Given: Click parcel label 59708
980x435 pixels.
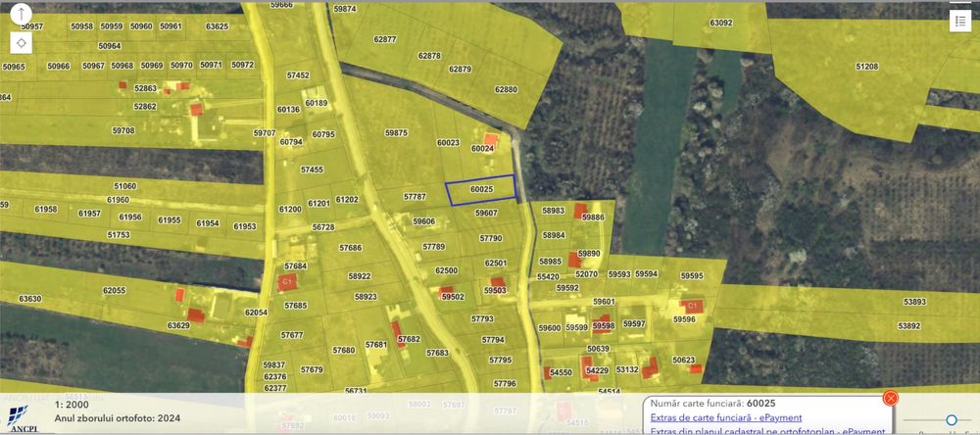Looking at the screenshot, I should coord(123,130).
